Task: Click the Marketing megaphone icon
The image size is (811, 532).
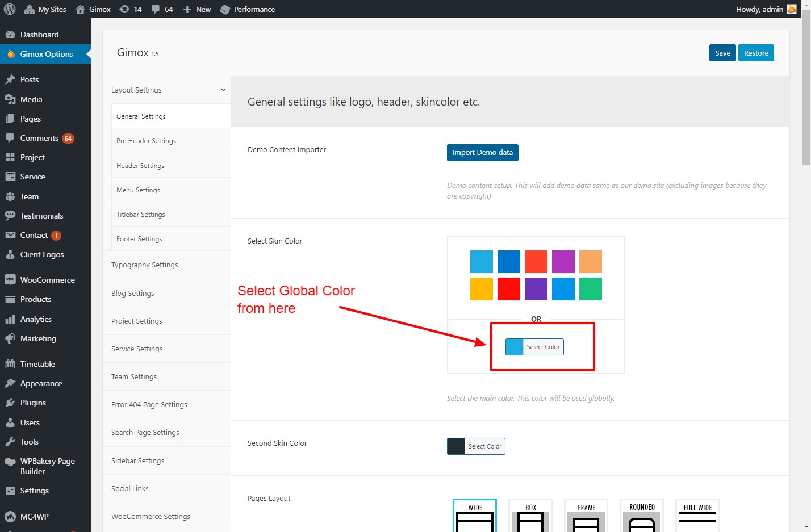Action: point(10,338)
